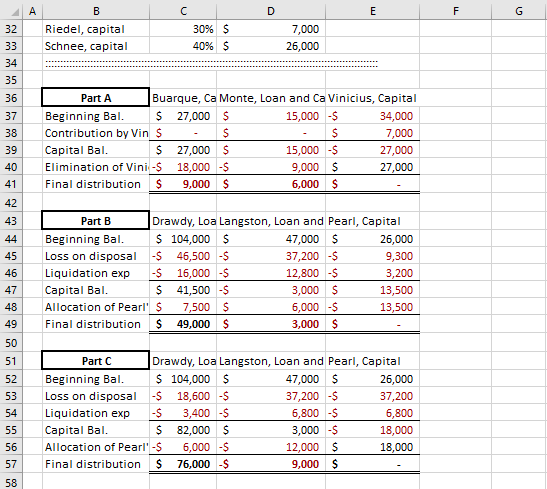This screenshot has height=489, width=547.
Task: Click the Select All corner triangle
Action: point(14,12)
